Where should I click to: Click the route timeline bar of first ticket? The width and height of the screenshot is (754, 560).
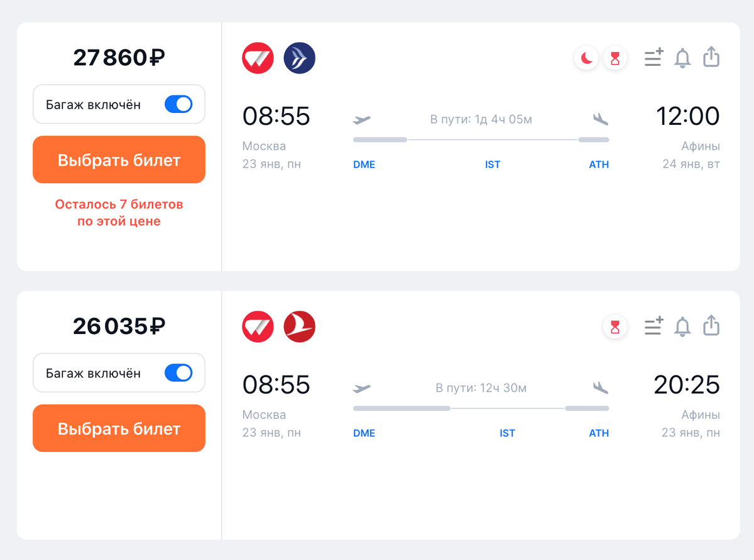tap(481, 139)
